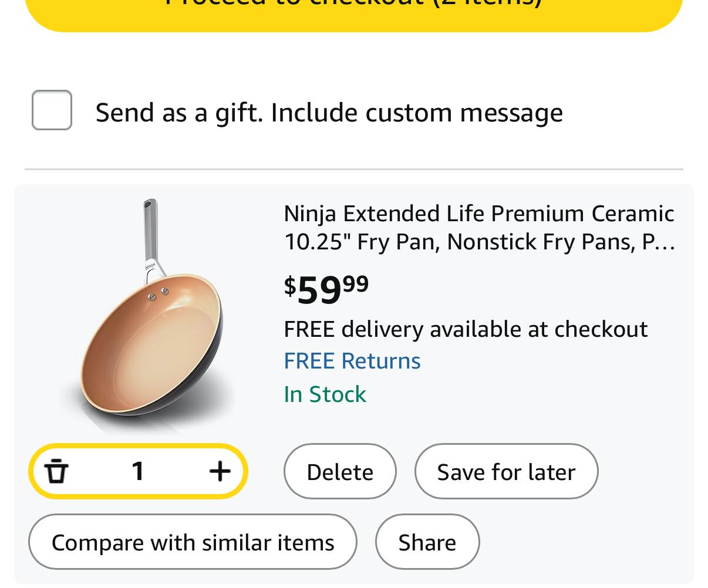Check the Send as a gift checkbox

(52, 110)
